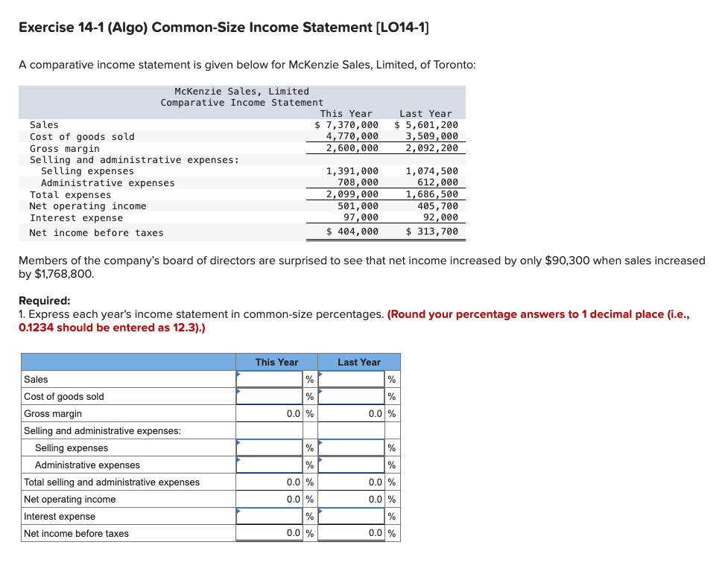Click the hint triangle beside Sales Last Year input
This screenshot has height=580, width=728.
pos(322,375)
